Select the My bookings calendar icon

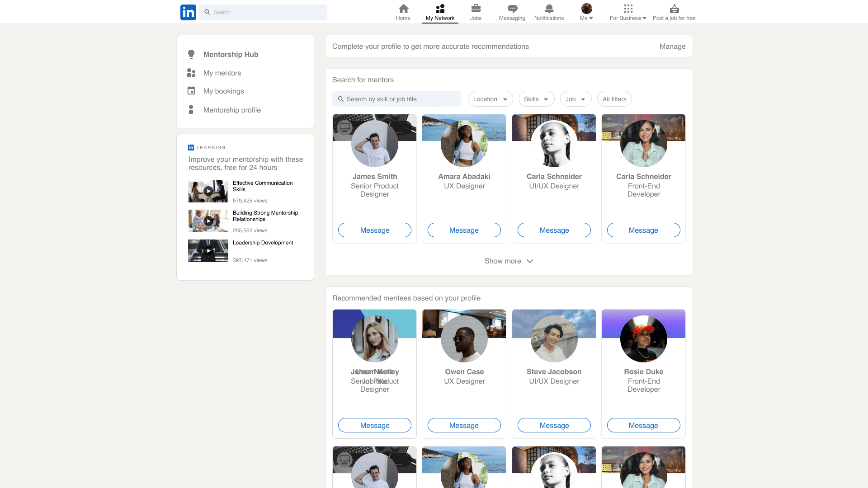(191, 90)
